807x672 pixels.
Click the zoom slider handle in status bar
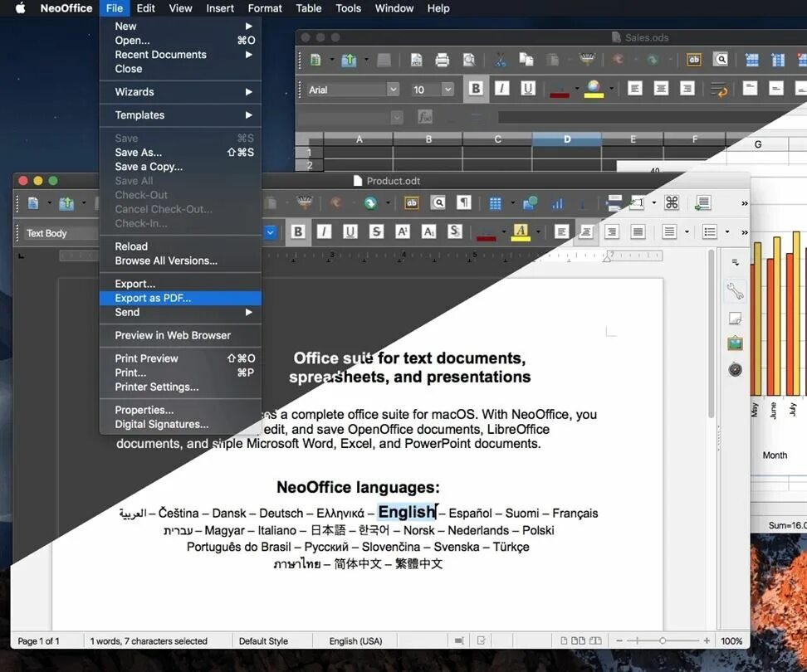pyautogui.click(x=663, y=640)
